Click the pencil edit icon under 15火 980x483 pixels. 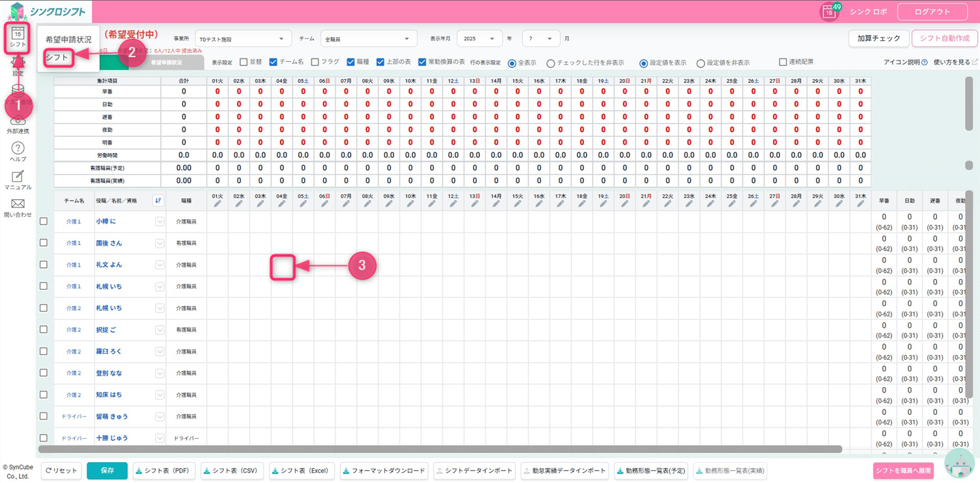[x=517, y=203]
